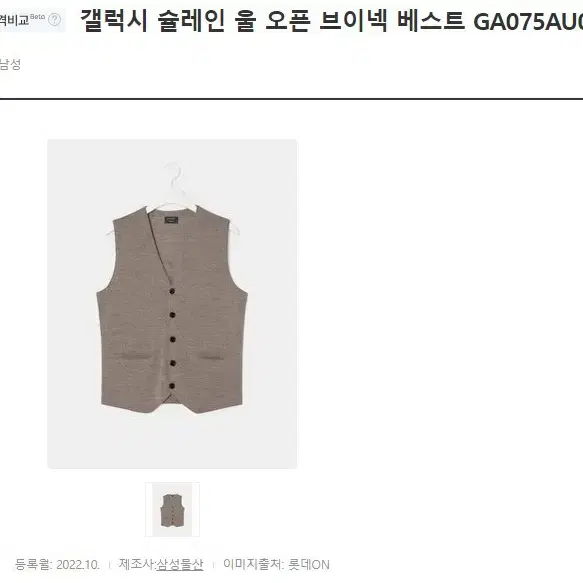Select the small vest thumbnail
Screen dimensions: 583x583
172,509
